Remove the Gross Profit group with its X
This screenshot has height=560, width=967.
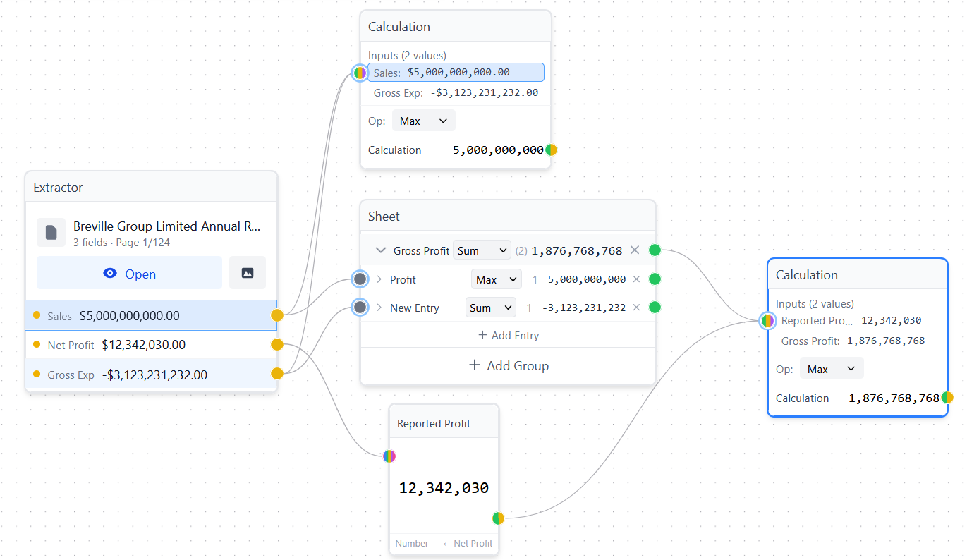[635, 250]
